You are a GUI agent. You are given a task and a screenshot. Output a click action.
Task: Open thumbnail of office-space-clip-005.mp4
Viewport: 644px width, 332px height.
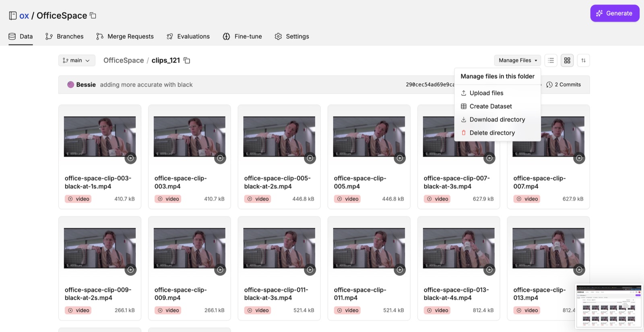click(x=369, y=136)
